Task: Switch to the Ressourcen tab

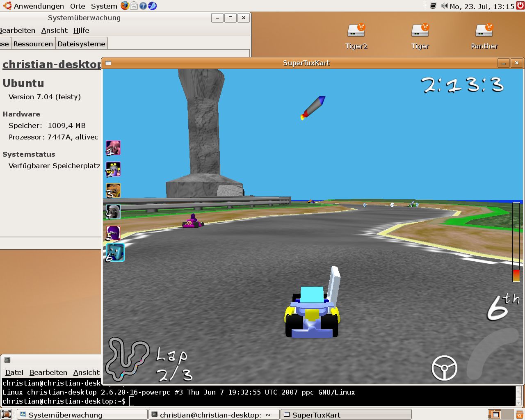Action: [x=33, y=44]
